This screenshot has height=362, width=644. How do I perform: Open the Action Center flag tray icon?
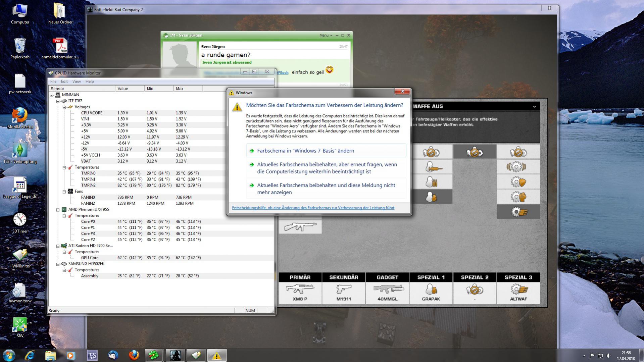coord(592,356)
